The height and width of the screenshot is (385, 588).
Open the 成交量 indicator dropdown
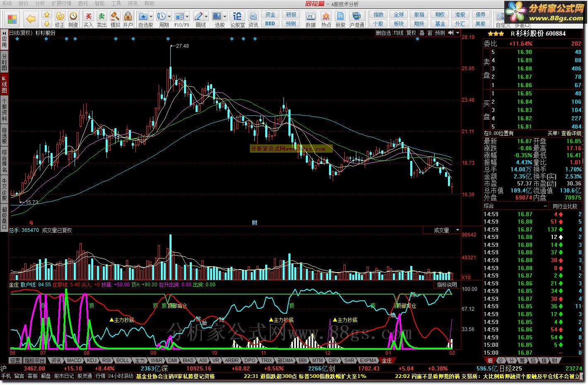click(x=442, y=230)
